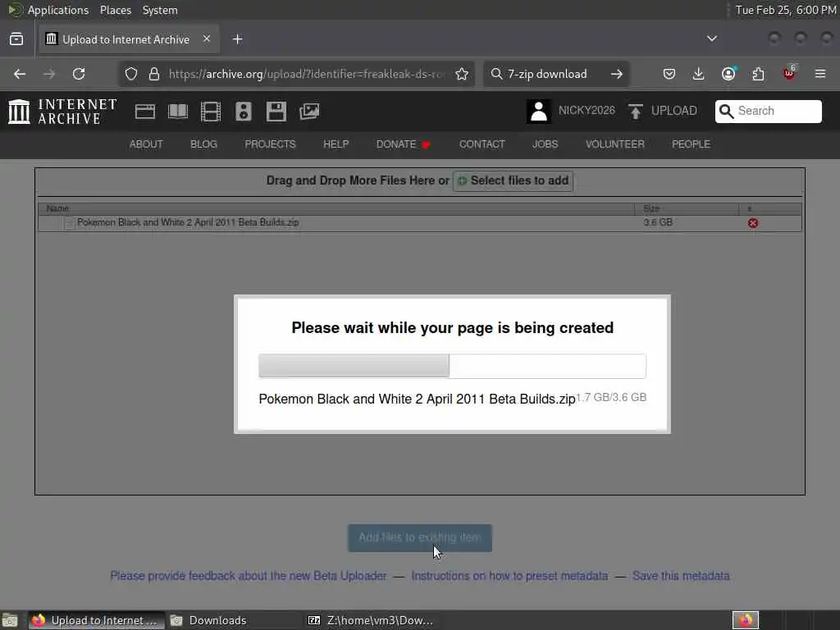Close the Upload to Internet Archive tab
This screenshot has height=630, width=840.
(207, 39)
